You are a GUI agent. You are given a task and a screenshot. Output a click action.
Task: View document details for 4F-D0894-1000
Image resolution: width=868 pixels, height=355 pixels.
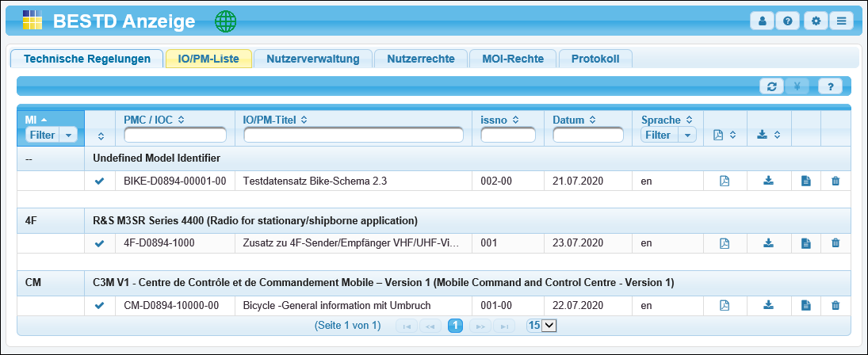(806, 242)
